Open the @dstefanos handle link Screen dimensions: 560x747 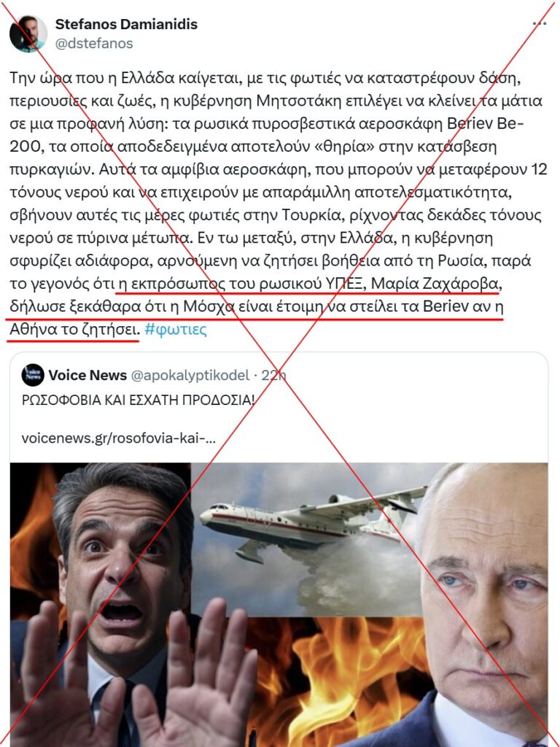[x=94, y=43]
